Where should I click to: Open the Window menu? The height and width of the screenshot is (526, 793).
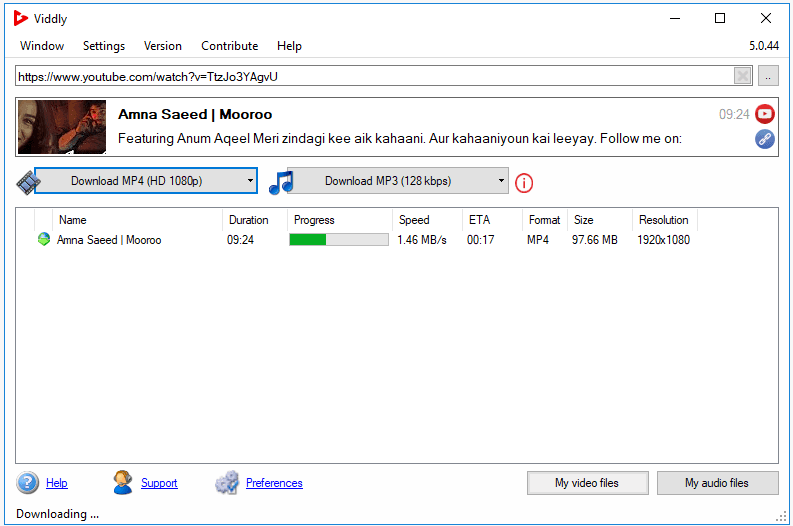pos(42,46)
